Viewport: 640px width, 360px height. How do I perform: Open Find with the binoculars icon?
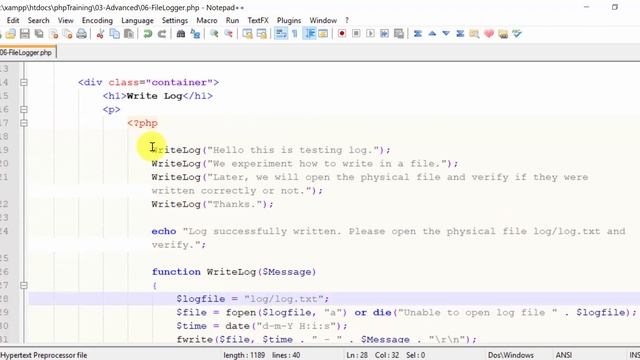pos(181,34)
